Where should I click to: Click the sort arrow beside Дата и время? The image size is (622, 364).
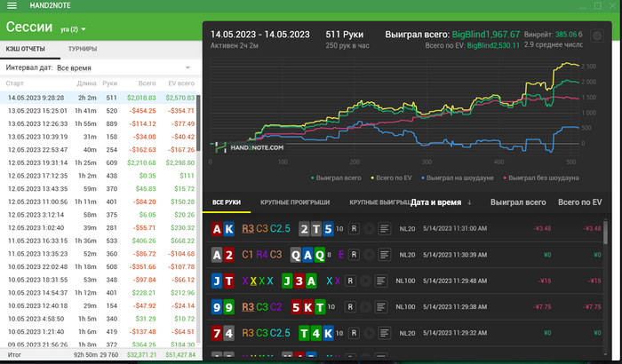click(469, 202)
